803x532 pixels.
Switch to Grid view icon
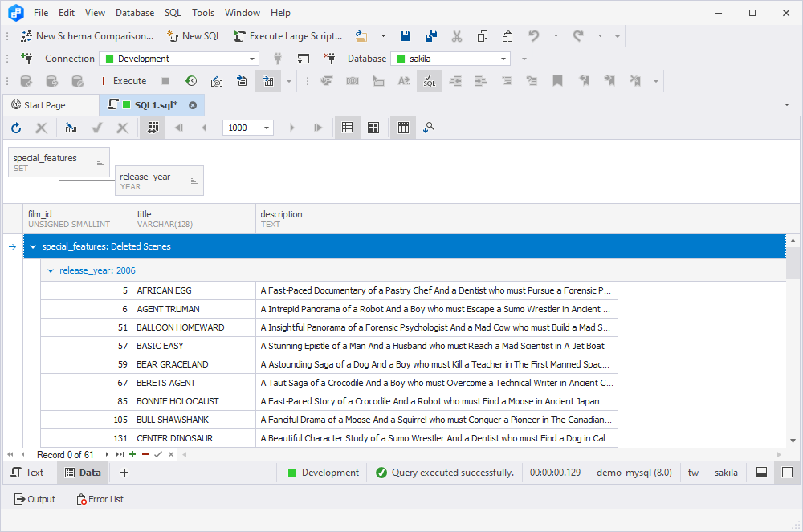coord(347,128)
